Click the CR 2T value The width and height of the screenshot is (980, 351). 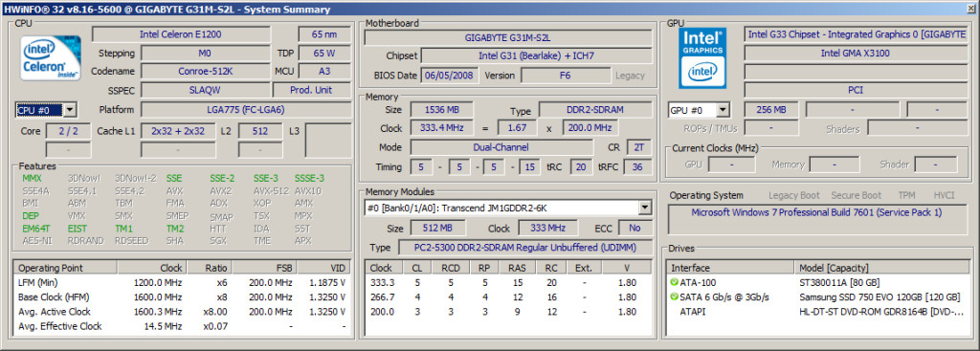click(638, 147)
